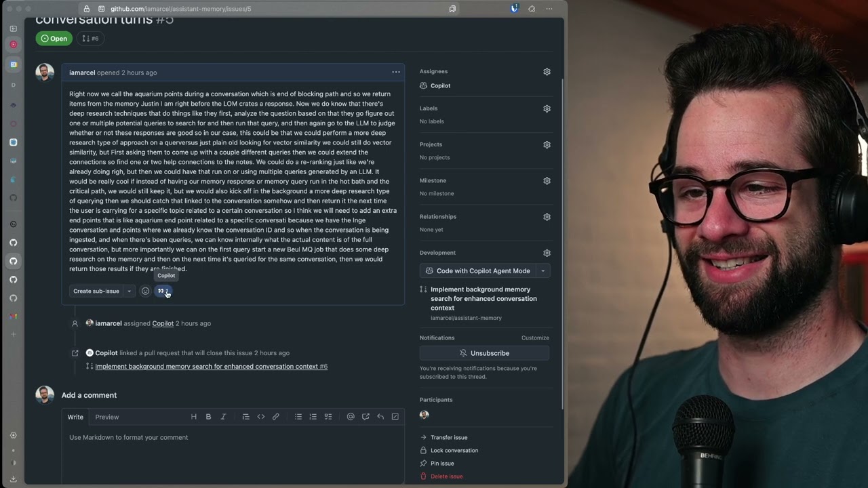Open the Development sidebar pull request title
Screen dimensions: 868x488
click(484, 298)
